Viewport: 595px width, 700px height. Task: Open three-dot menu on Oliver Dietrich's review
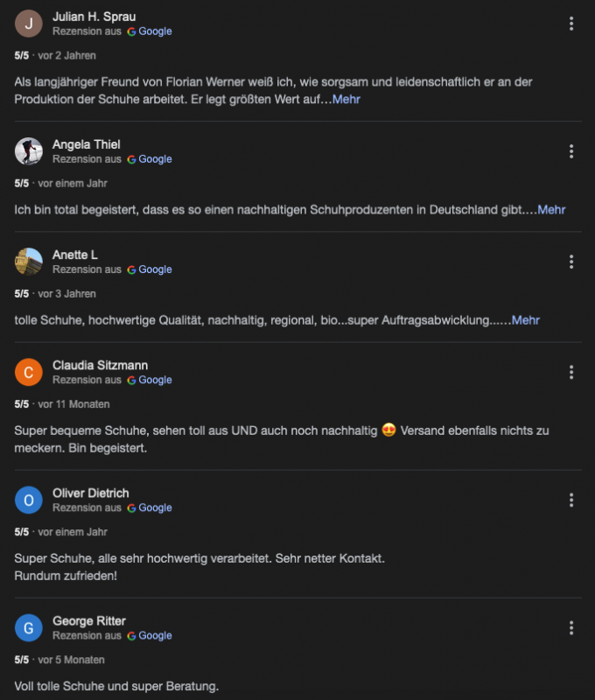click(x=570, y=500)
